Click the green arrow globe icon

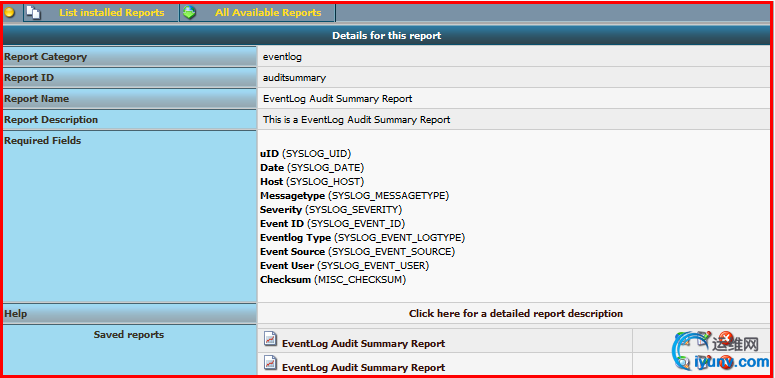coord(189,12)
